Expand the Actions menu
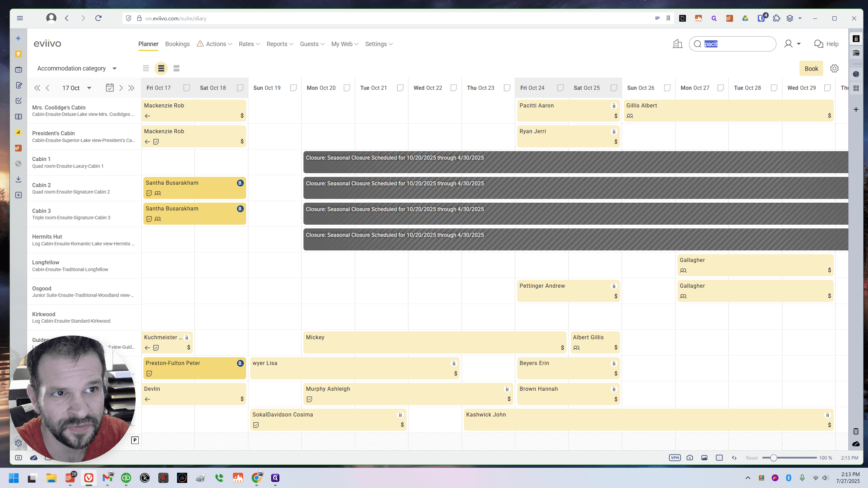Viewport: 868px width, 488px height. tap(215, 44)
